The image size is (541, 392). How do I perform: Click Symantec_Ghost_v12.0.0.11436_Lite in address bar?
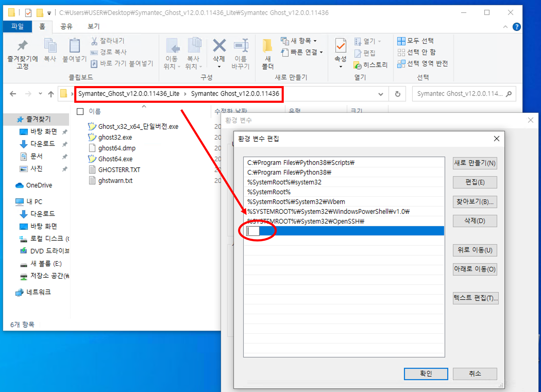pos(129,94)
